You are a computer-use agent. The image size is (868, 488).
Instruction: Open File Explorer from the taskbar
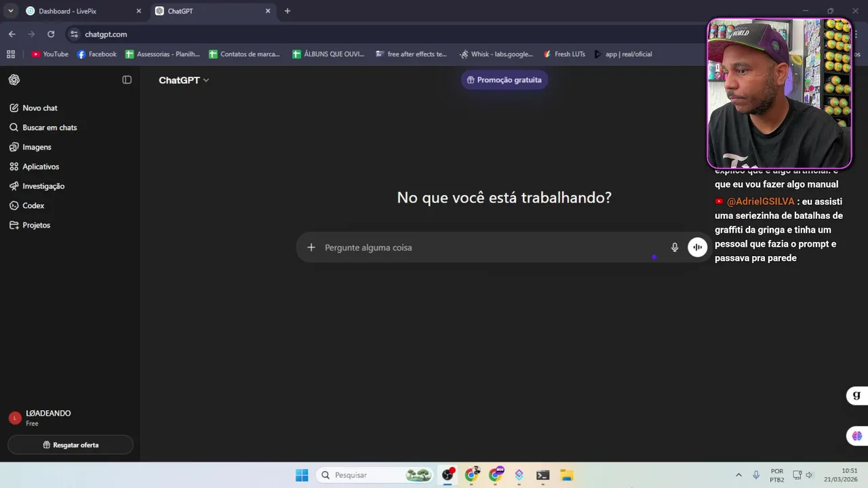click(567, 475)
